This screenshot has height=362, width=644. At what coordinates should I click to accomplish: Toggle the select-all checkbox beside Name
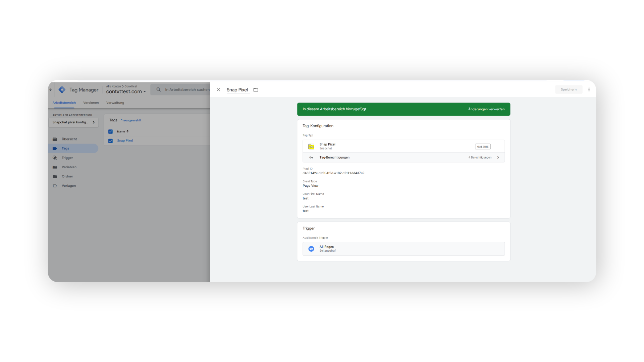coord(110,131)
